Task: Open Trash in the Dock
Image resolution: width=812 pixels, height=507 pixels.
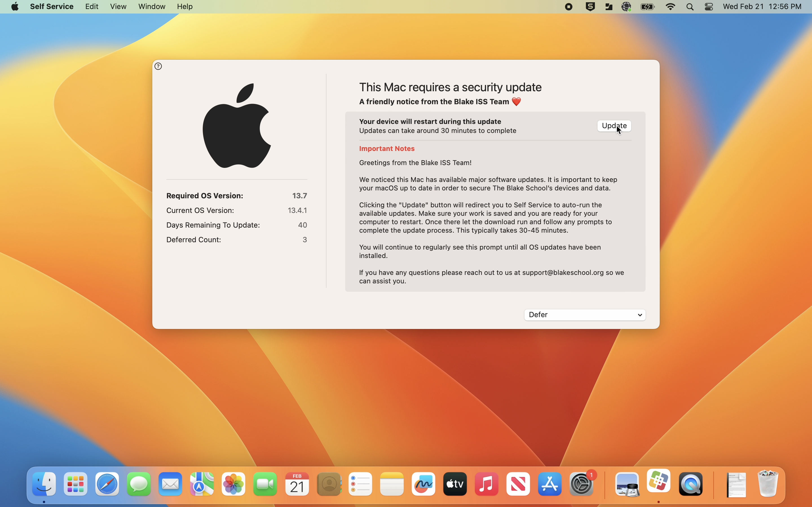Action: coord(768,484)
